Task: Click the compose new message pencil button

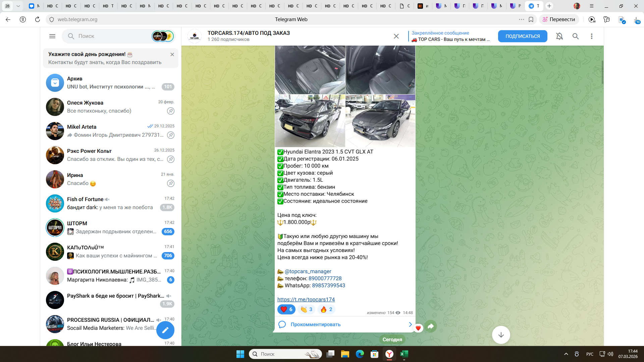Action: 165,330
